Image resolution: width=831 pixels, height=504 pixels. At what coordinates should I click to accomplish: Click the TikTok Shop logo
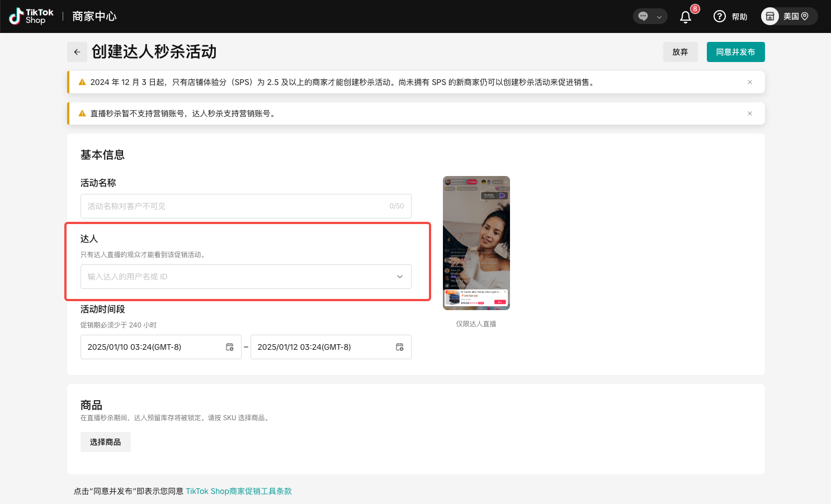click(x=31, y=16)
